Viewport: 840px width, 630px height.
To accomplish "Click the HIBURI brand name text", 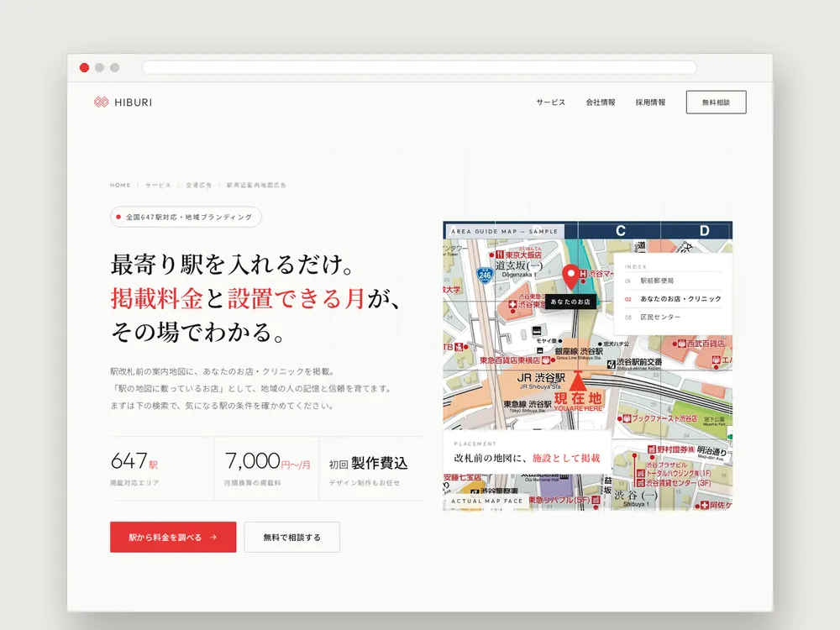I will pyautogui.click(x=134, y=102).
